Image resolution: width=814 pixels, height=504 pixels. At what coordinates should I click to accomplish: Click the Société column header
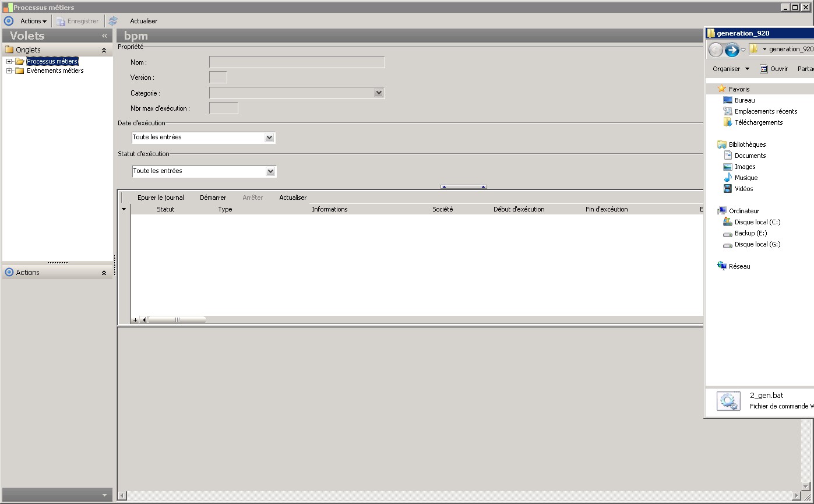coord(443,209)
